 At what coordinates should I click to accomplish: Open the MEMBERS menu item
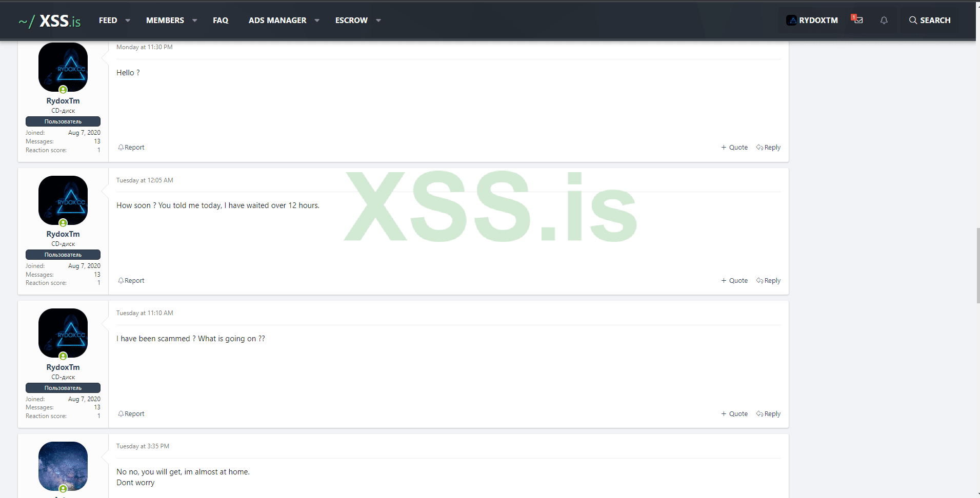click(165, 20)
